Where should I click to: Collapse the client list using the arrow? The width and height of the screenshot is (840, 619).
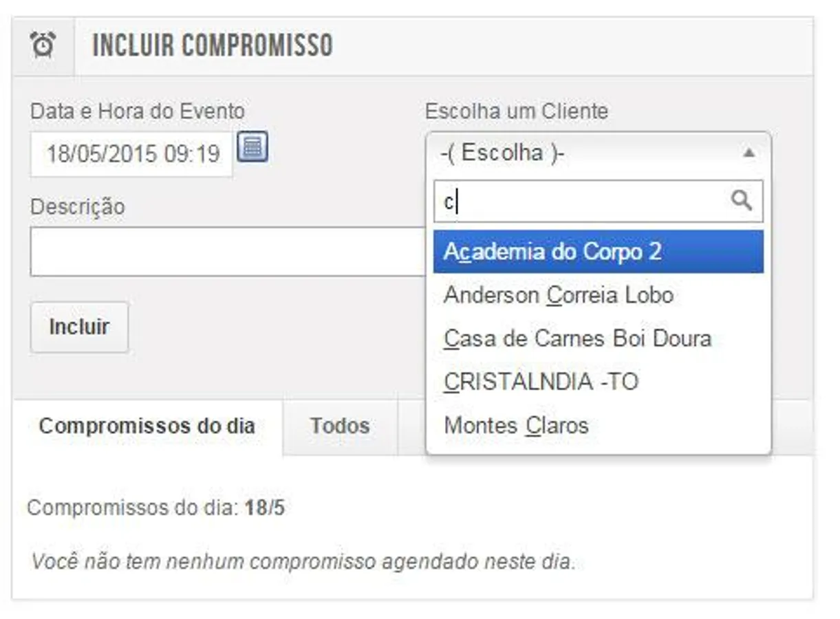pyautogui.click(x=749, y=153)
